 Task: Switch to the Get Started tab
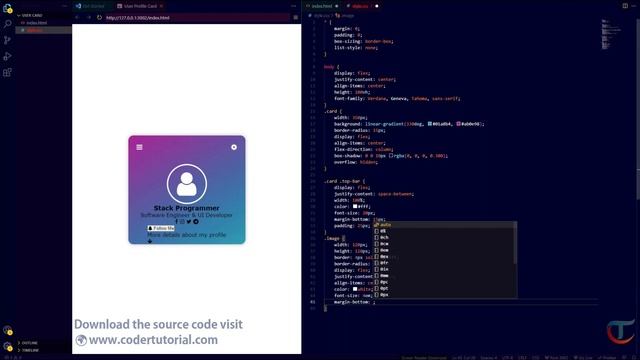[x=93, y=6]
